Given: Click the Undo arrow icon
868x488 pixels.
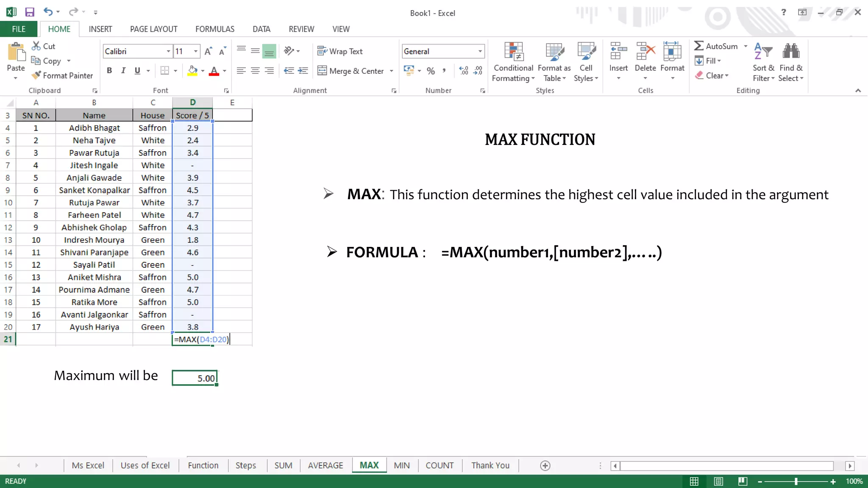Looking at the screenshot, I should [48, 12].
